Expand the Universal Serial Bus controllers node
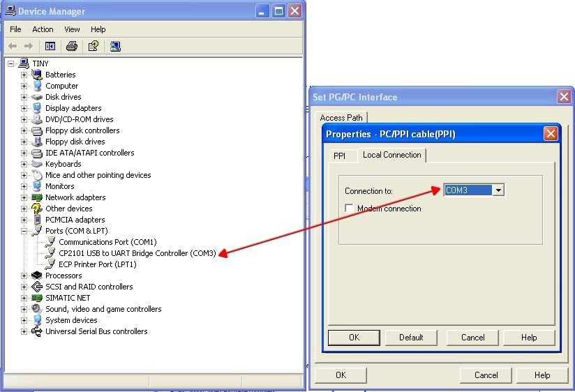This screenshot has width=575, height=392. (24, 331)
